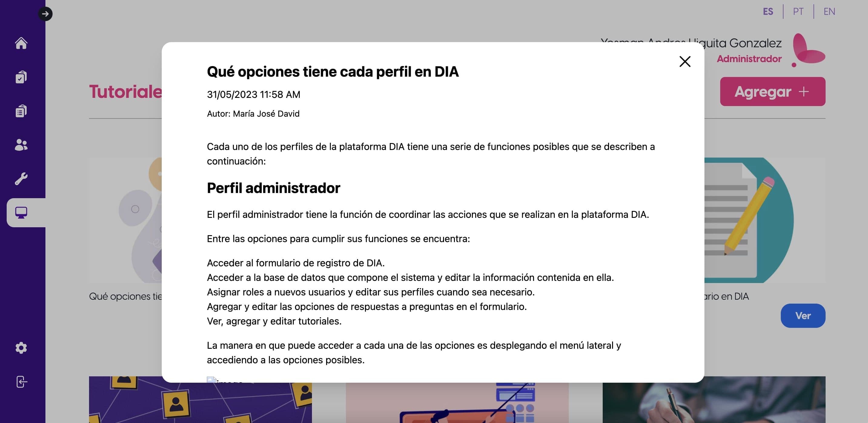Switch language to EN
Image resolution: width=868 pixels, height=423 pixels.
pos(829,12)
